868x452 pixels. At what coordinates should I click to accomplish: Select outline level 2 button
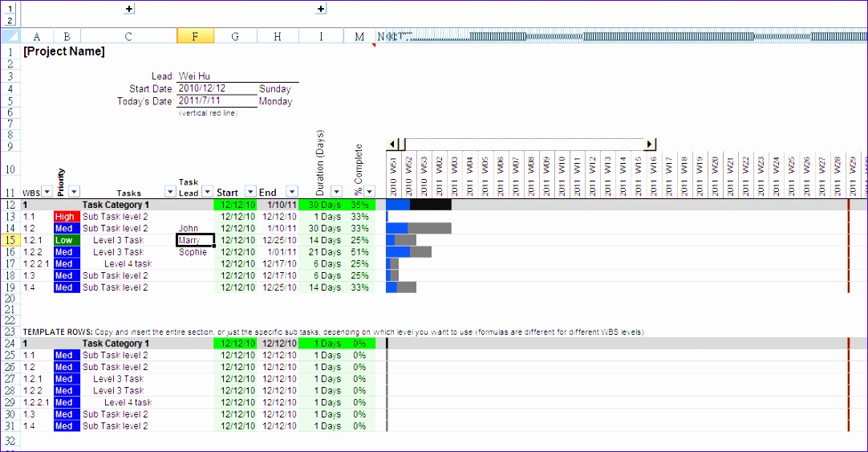coord(10,21)
